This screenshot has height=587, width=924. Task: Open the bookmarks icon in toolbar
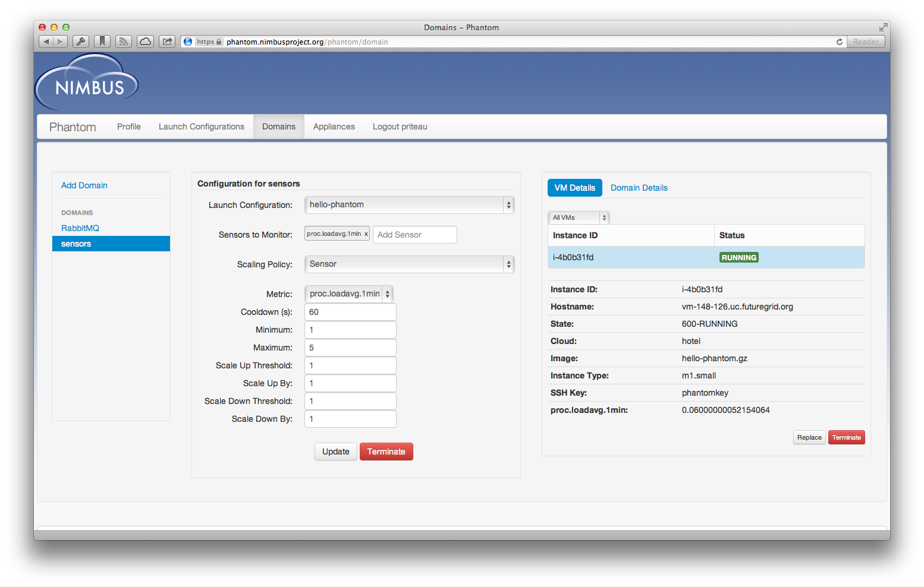click(x=102, y=42)
